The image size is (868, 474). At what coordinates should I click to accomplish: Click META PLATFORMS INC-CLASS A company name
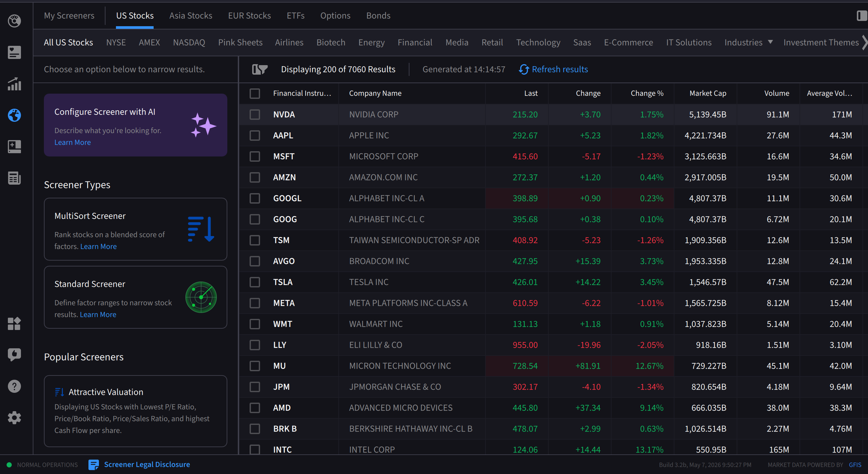pos(408,303)
